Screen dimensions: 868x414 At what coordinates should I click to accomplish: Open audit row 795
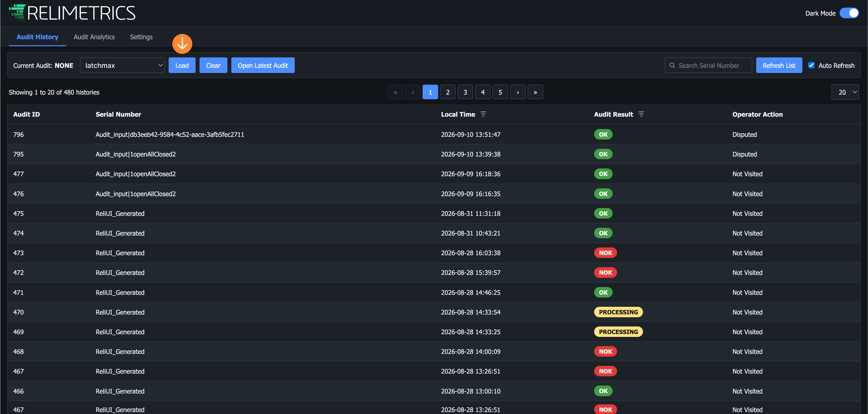tap(434, 154)
